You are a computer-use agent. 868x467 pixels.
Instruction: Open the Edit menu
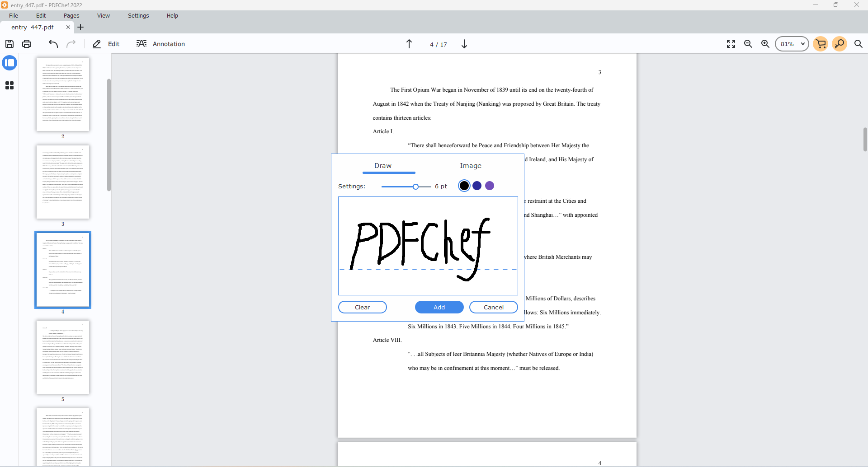click(41, 15)
